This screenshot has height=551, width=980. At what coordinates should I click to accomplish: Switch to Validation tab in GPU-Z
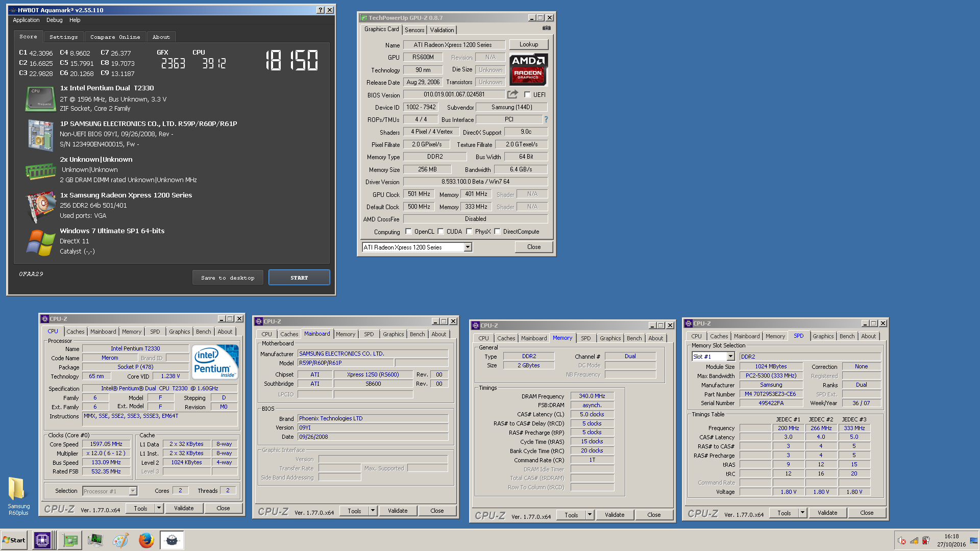coord(442,30)
